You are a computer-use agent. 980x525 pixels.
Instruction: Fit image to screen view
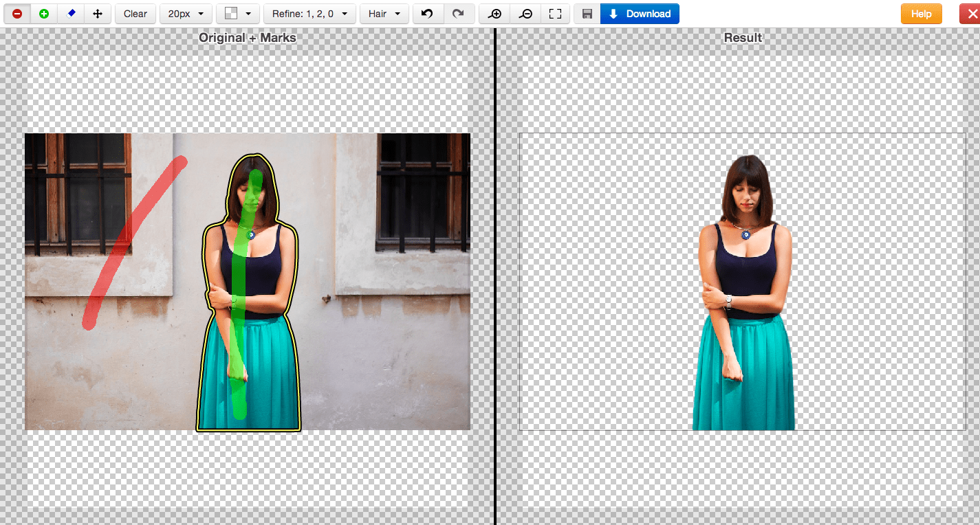pyautogui.click(x=555, y=14)
